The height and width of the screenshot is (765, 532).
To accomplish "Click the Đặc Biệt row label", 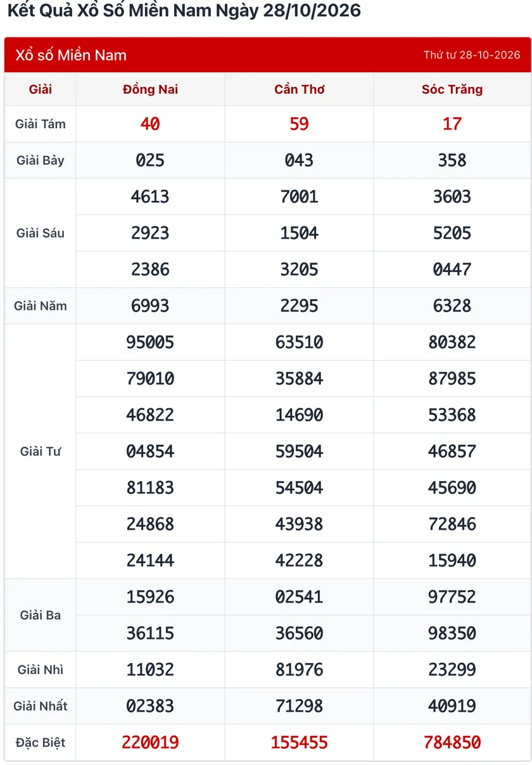I will tap(41, 742).
